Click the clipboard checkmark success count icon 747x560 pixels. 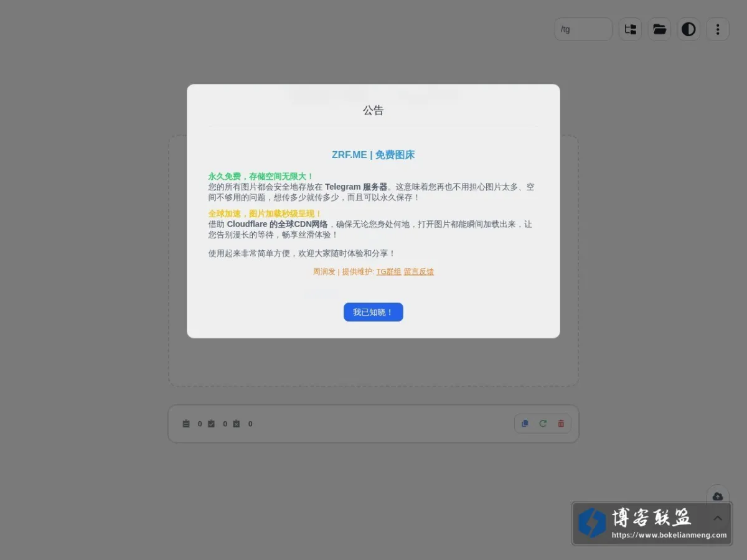pos(211,424)
